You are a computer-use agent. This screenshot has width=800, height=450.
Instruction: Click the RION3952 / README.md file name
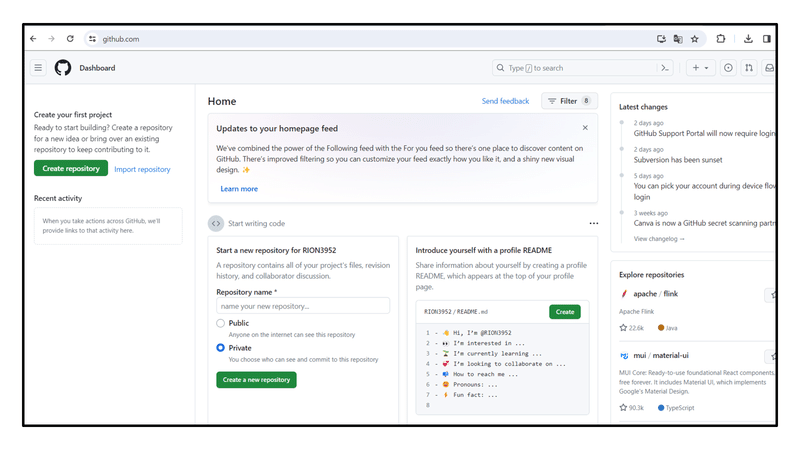point(456,312)
